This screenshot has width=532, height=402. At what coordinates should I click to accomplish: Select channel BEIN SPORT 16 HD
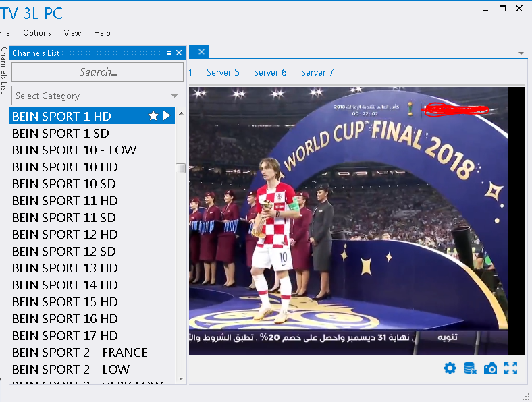(92, 319)
